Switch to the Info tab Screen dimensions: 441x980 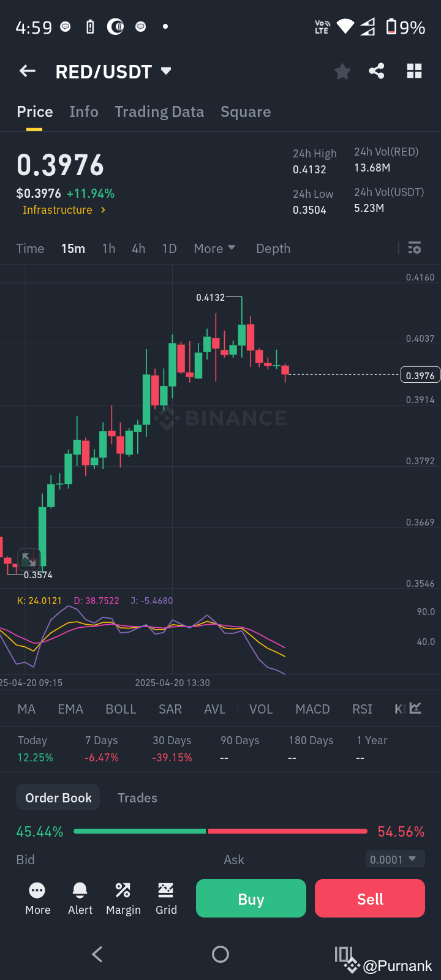pos(84,111)
